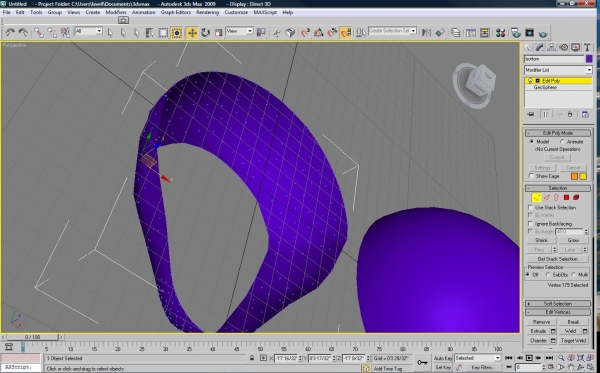Toggle the 3D Snaps magnet icon

305,33
